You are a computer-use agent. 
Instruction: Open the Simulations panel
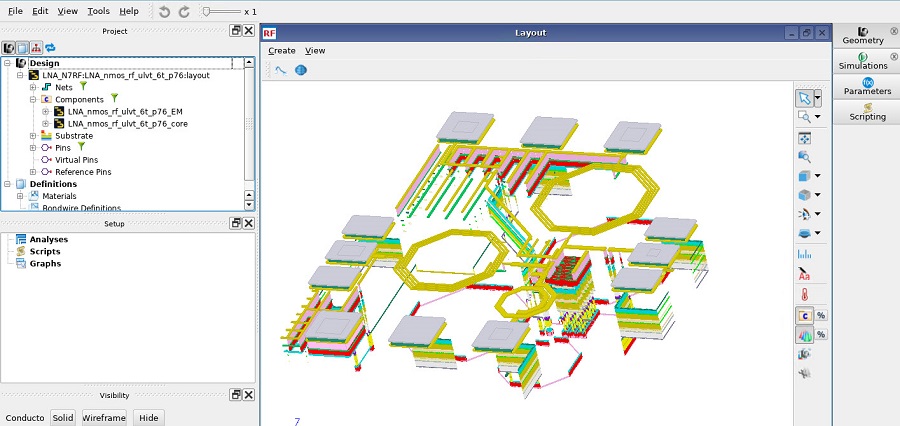[863, 61]
